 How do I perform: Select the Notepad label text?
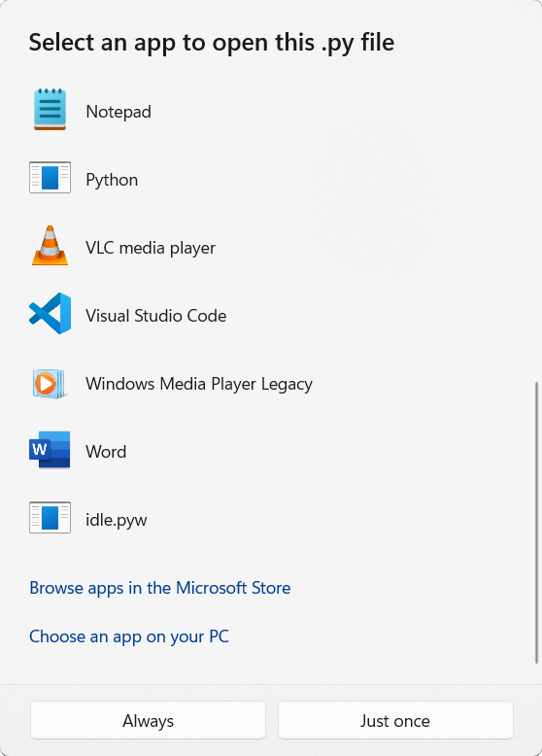(x=119, y=112)
